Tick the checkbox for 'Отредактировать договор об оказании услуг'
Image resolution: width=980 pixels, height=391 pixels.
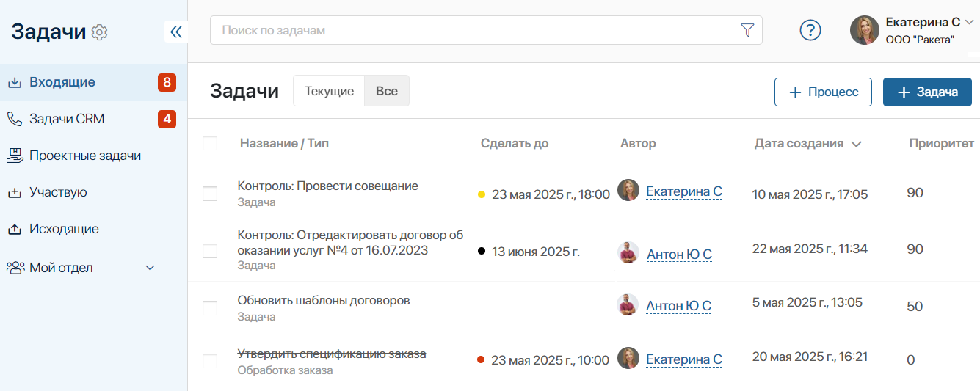pos(210,251)
